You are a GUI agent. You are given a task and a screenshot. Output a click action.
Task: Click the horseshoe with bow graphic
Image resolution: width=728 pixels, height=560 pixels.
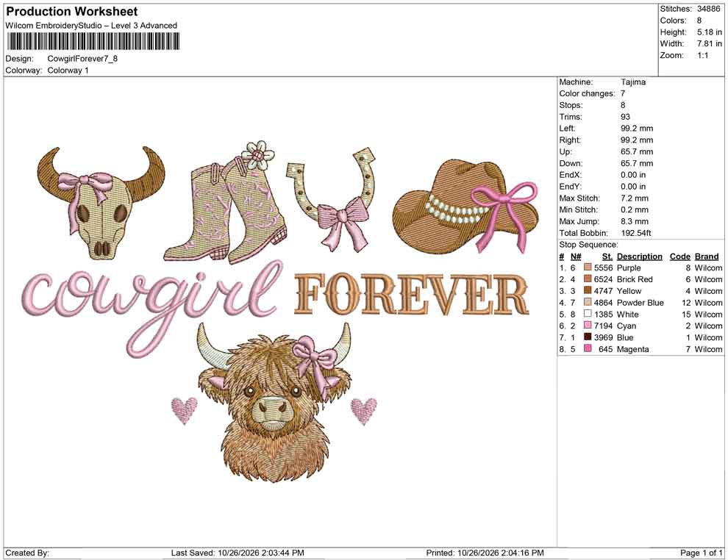(332, 199)
